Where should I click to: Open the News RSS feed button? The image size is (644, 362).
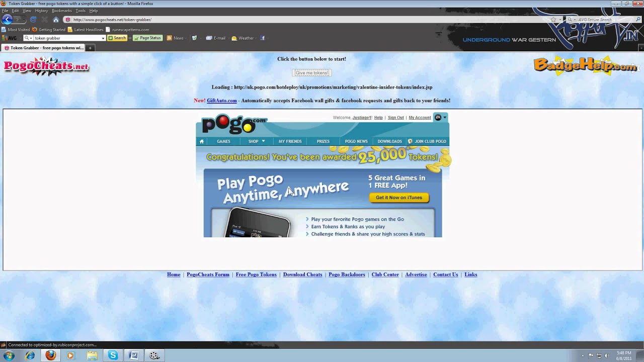pos(175,38)
